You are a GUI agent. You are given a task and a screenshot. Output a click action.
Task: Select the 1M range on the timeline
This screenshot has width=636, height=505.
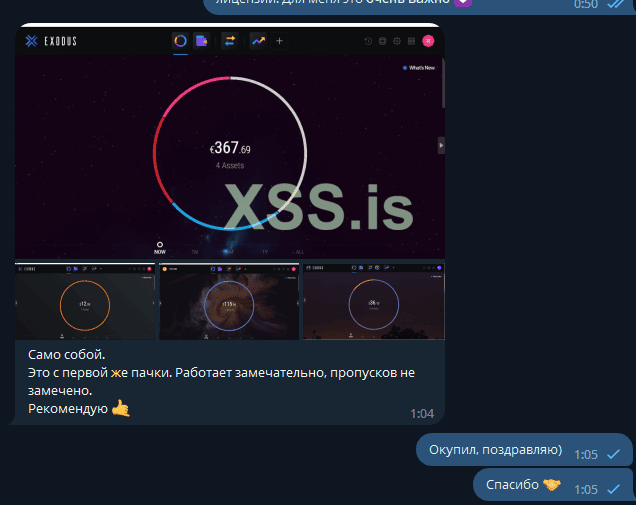tap(195, 252)
